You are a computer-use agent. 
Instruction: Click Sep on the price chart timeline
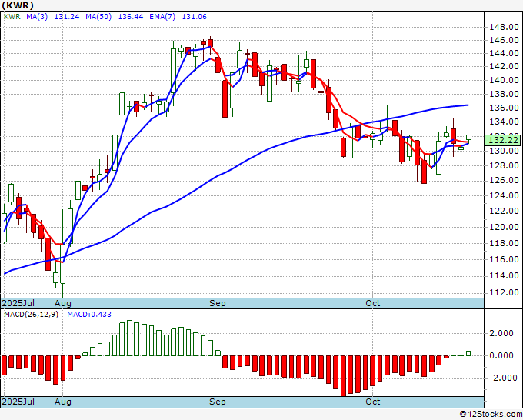[218, 303]
